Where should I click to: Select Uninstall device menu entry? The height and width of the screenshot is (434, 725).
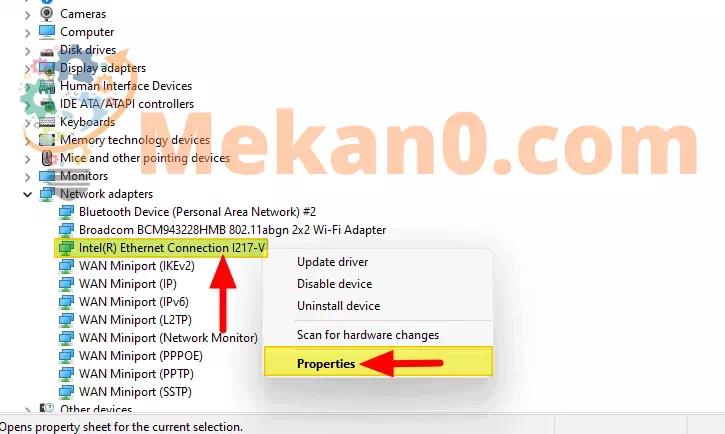(x=338, y=306)
